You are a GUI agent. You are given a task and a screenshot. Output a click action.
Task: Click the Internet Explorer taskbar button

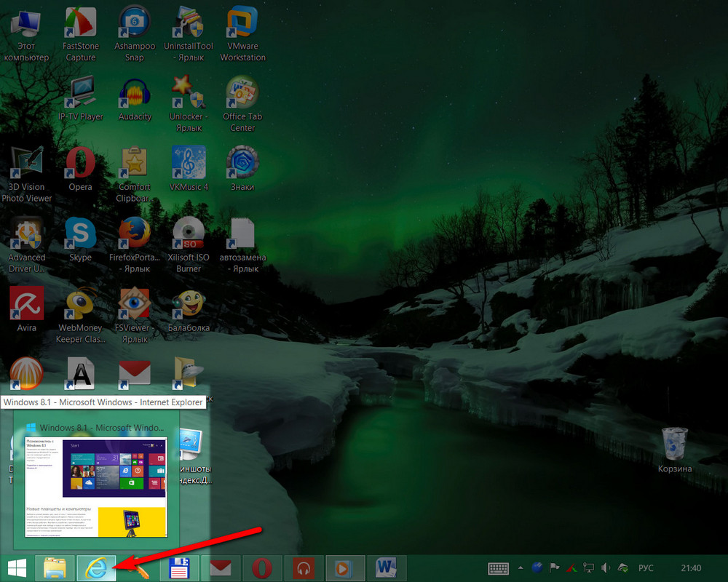[x=96, y=568]
